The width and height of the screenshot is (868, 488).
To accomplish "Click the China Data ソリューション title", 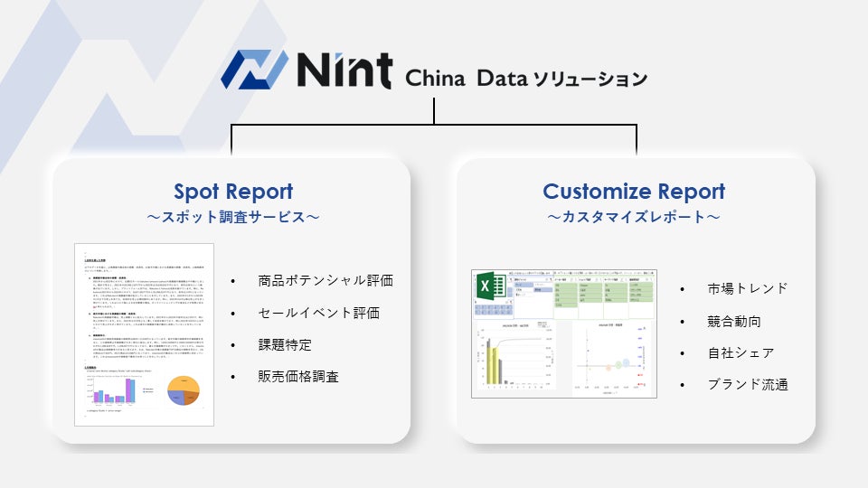I will (526, 78).
